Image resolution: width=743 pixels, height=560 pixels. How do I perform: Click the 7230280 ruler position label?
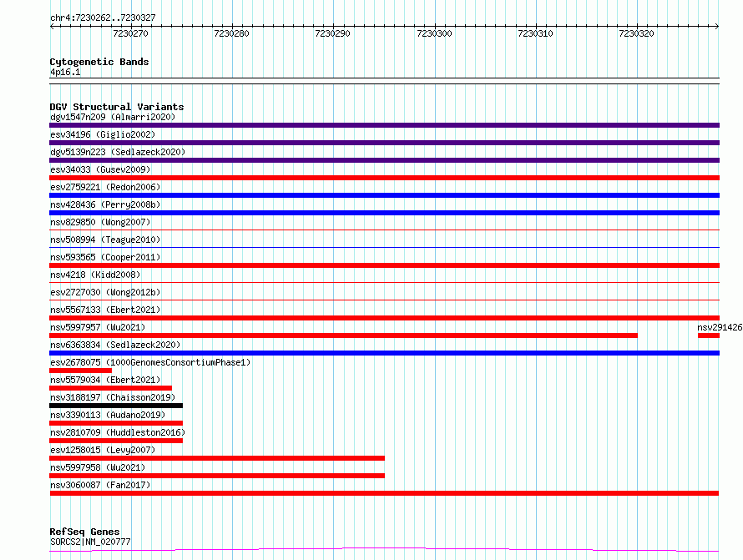pos(231,33)
